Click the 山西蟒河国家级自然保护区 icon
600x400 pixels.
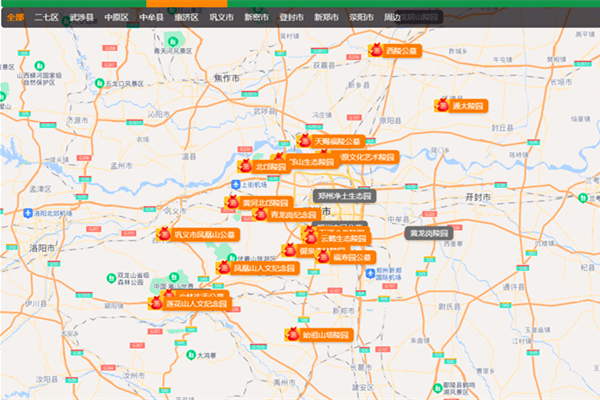pos(39,66)
